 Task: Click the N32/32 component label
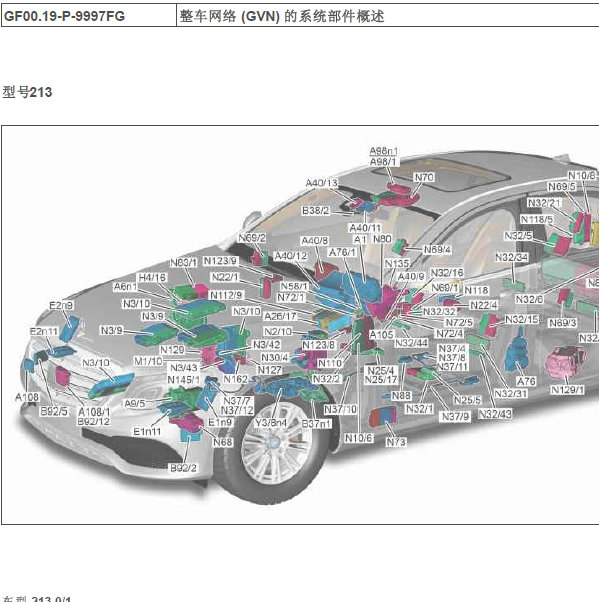click(x=439, y=312)
